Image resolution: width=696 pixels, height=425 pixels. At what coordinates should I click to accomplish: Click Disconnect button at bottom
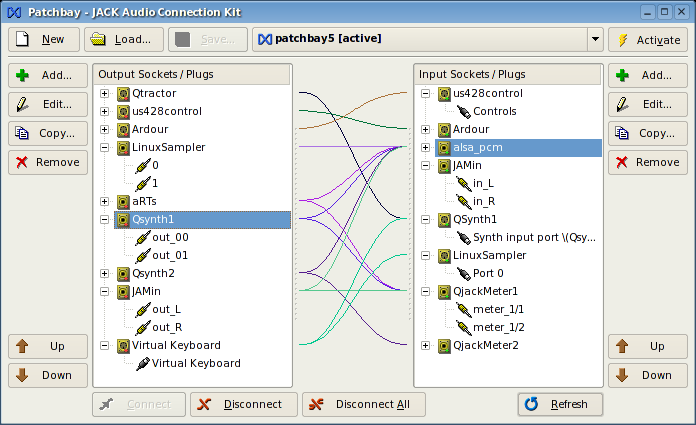[244, 405]
